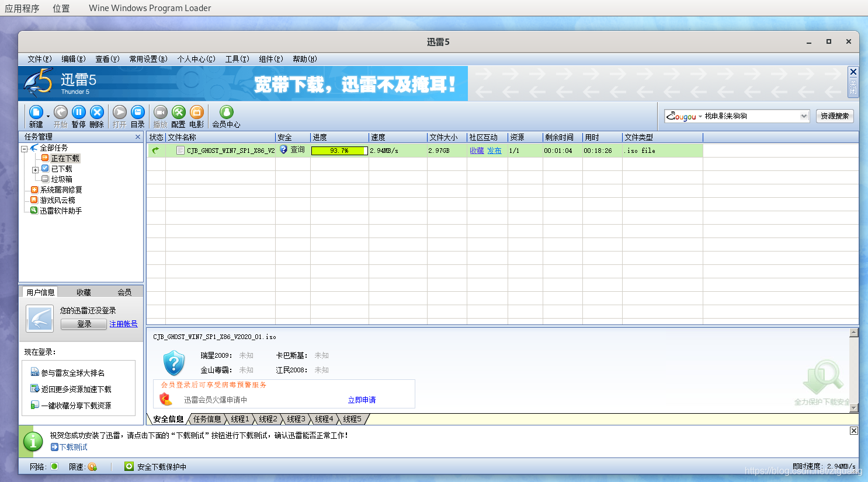Expand the 已下载 tree node
This screenshot has height=482, width=868.
(35, 170)
